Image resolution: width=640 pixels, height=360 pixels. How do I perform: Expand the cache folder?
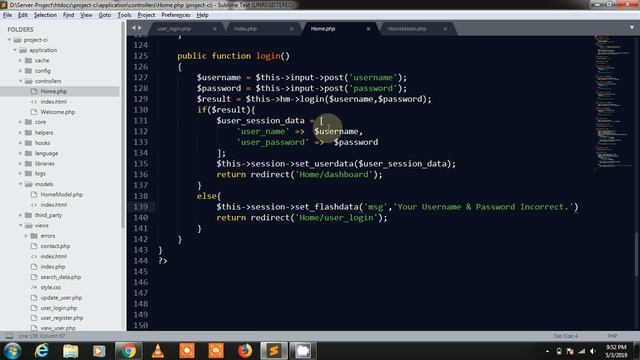pyautogui.click(x=20, y=60)
